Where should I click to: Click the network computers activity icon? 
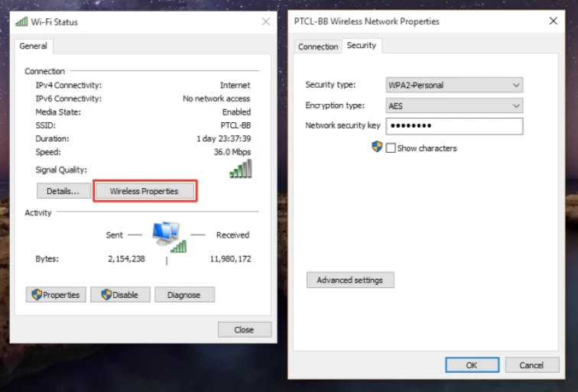coord(170,237)
